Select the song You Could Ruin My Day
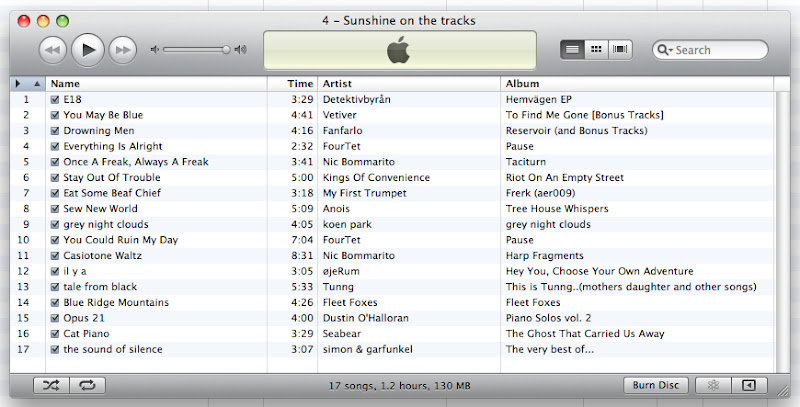The width and height of the screenshot is (800, 407). point(120,240)
